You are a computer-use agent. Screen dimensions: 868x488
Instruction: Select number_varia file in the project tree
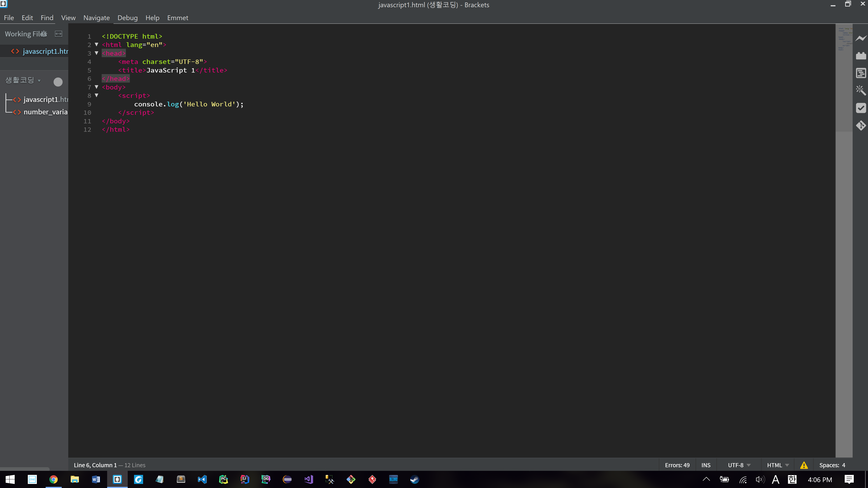(47, 111)
